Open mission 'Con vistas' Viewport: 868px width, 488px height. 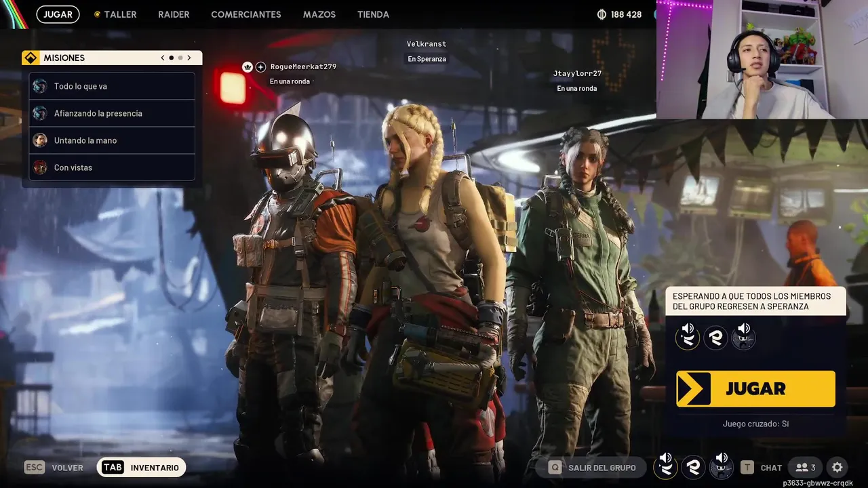click(112, 167)
